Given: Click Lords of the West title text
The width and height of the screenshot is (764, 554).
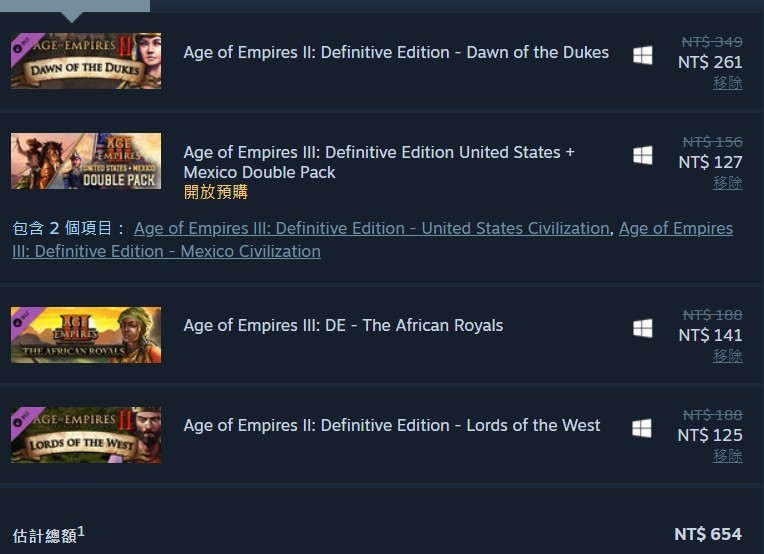Looking at the screenshot, I should 392,425.
